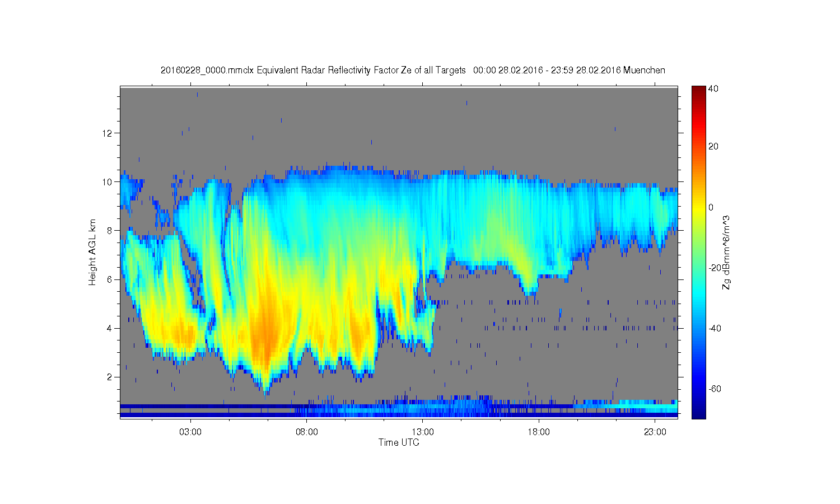
Task: Click the height axis tick label 4
Action: click(110, 328)
